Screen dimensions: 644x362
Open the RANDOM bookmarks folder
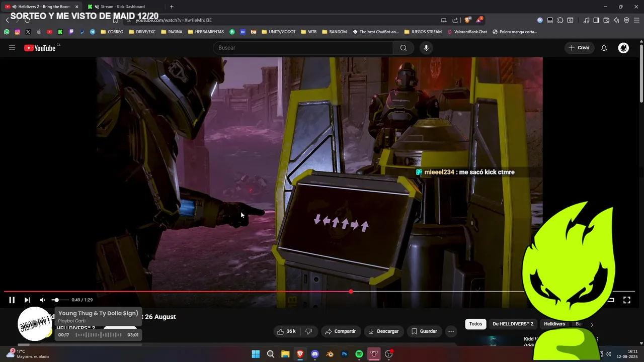(x=334, y=32)
